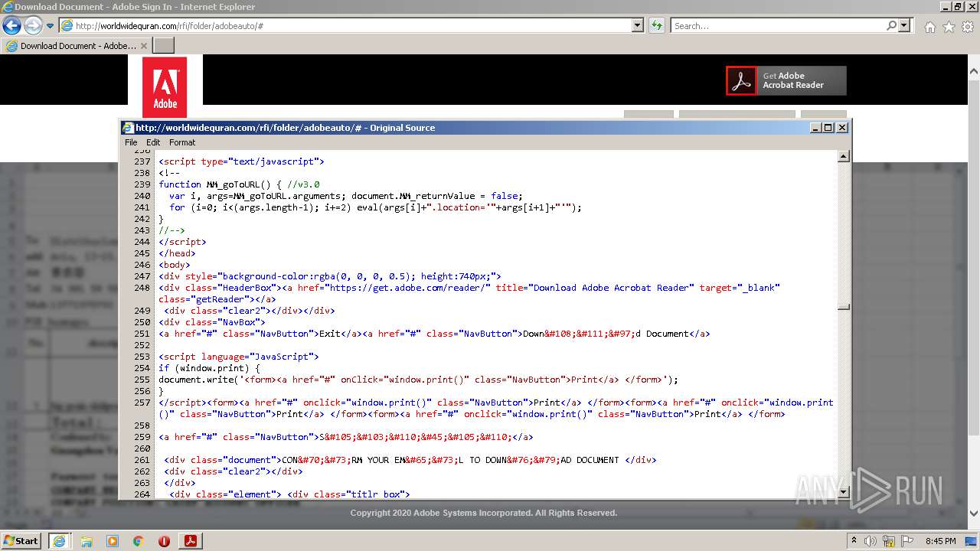Click 'function MM_goToURL()' source text
The height and width of the screenshot is (551, 980).
pyautogui.click(x=215, y=184)
